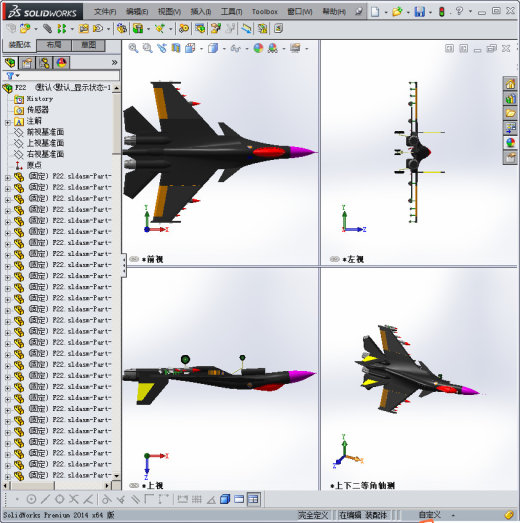Click the tag icon in status bar
This screenshot has width=520, height=523.
[x=509, y=515]
